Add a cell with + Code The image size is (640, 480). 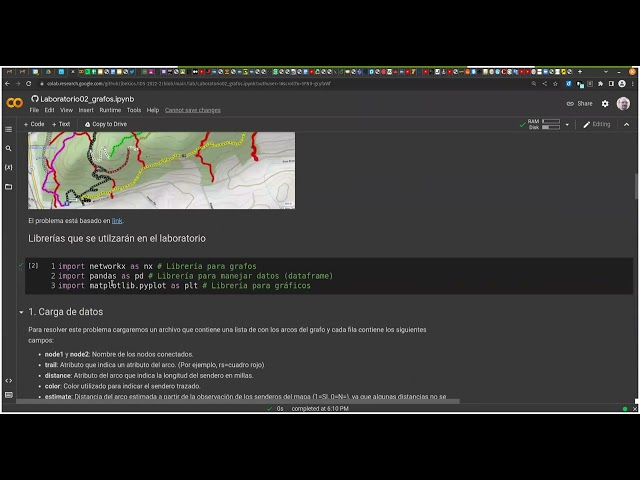(34, 124)
